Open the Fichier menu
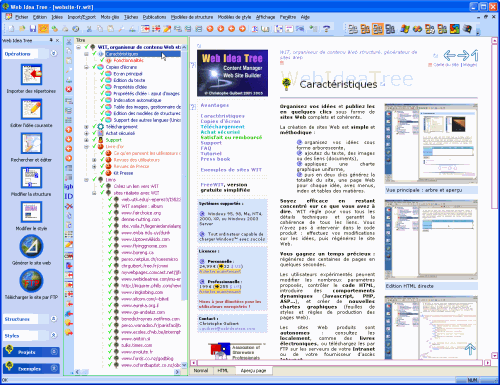The height and width of the screenshot is (385, 500). (x=21, y=17)
